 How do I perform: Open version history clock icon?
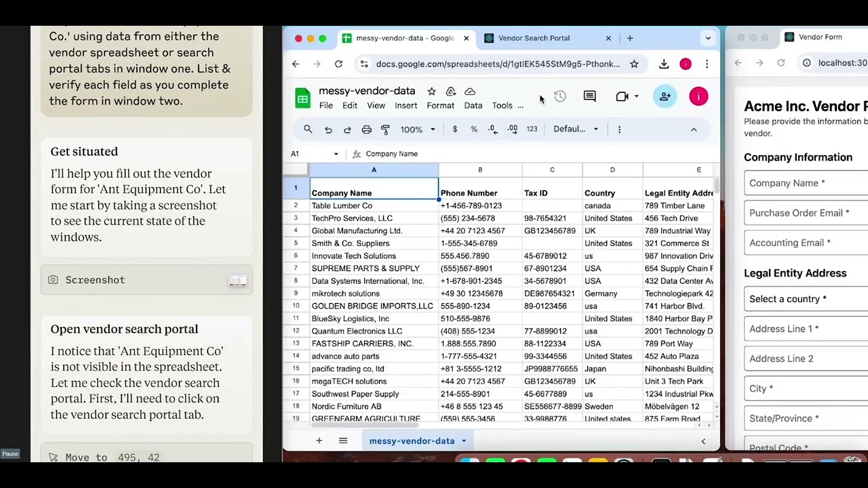tap(559, 97)
